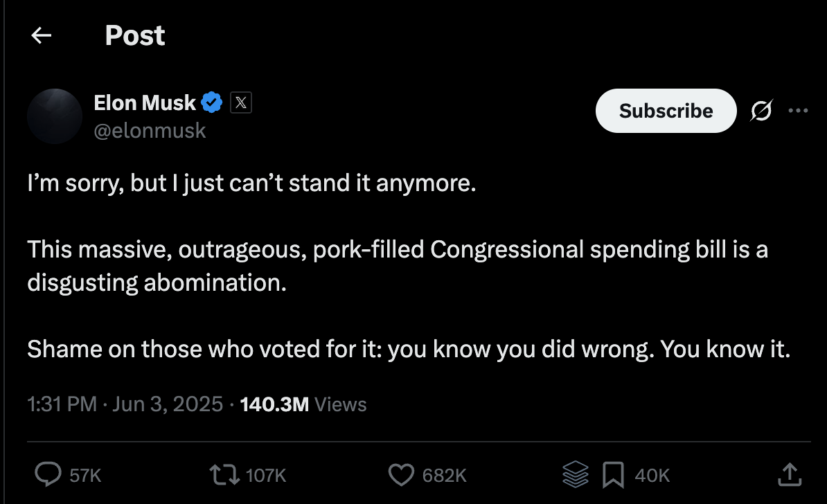Click the 107K reposts count
The width and height of the screenshot is (827, 504).
tap(266, 476)
